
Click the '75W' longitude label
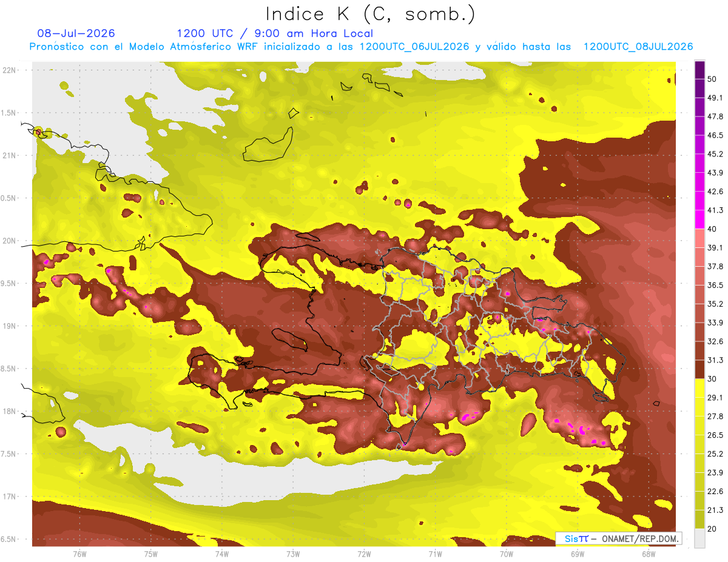tap(151, 554)
